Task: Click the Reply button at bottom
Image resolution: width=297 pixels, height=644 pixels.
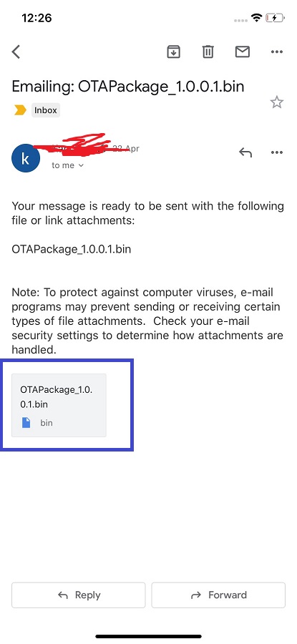Action: [79, 595]
